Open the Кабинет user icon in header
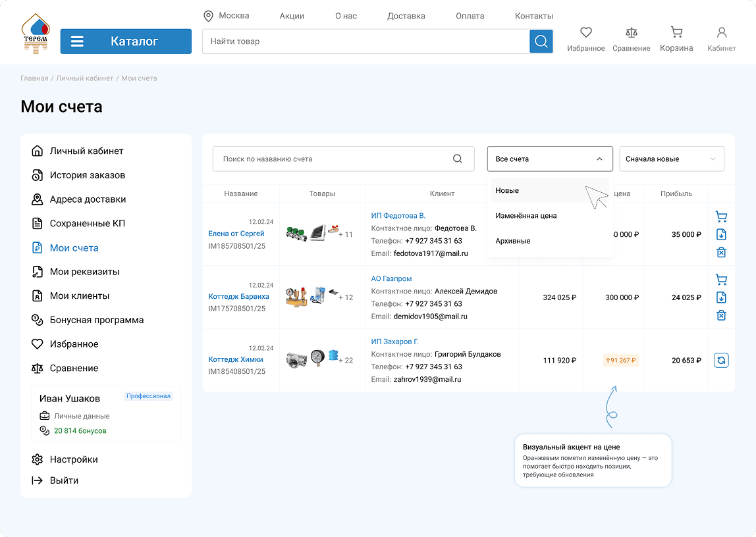This screenshot has width=756, height=537. [721, 32]
